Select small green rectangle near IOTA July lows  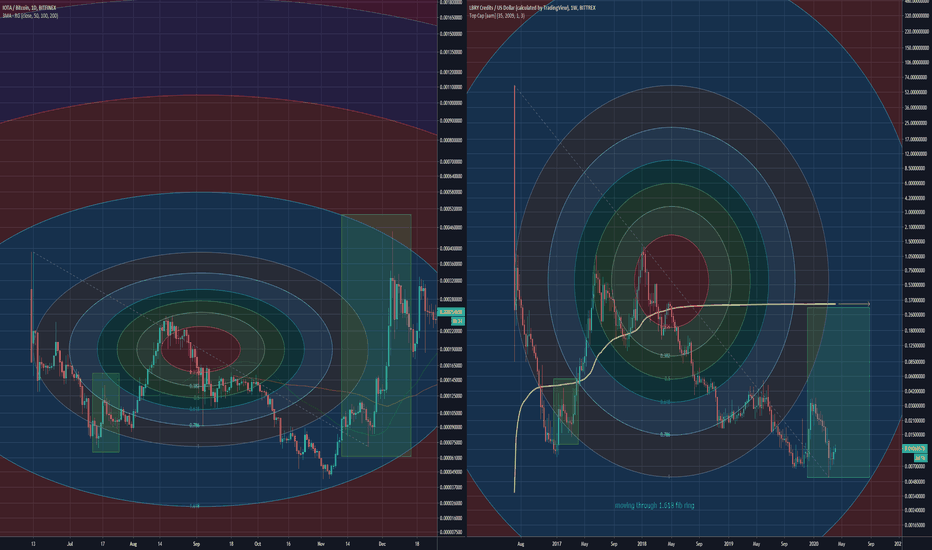pos(106,413)
